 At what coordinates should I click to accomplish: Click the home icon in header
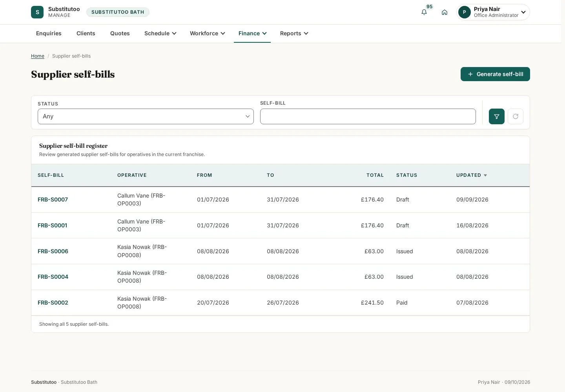445,12
